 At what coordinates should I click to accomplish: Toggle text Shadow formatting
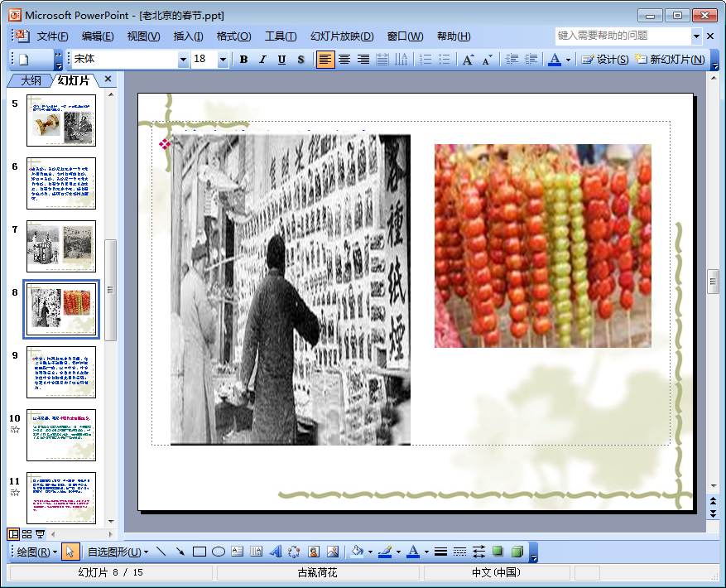click(301, 60)
